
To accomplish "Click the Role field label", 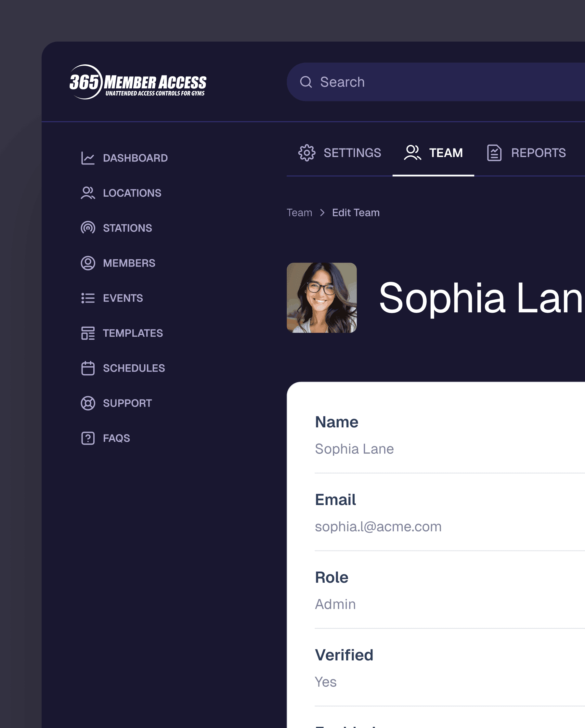I will click(x=332, y=578).
